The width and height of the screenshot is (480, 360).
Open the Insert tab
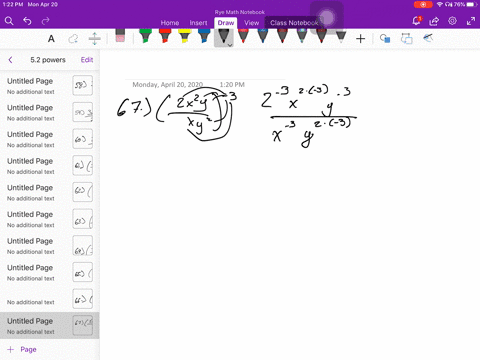[x=198, y=23]
